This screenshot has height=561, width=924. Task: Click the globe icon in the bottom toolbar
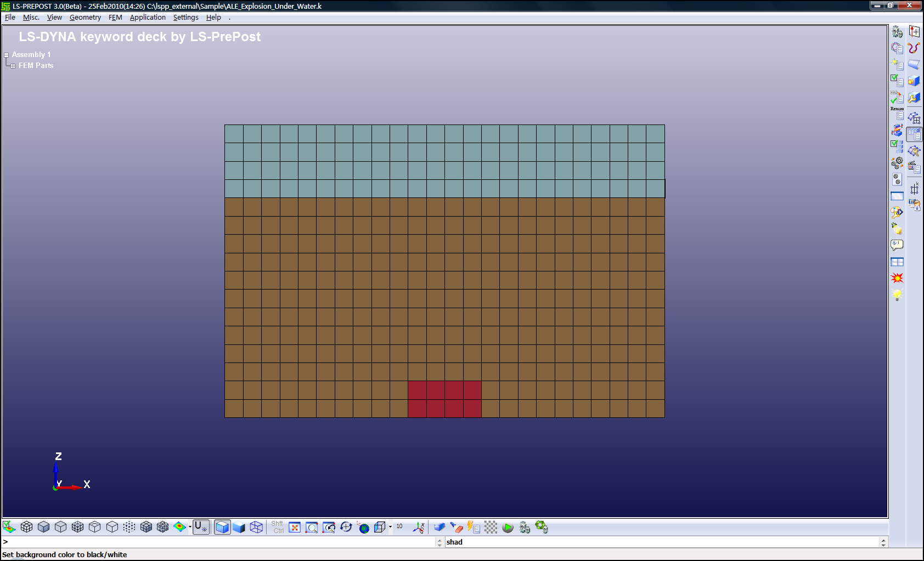pyautogui.click(x=364, y=527)
